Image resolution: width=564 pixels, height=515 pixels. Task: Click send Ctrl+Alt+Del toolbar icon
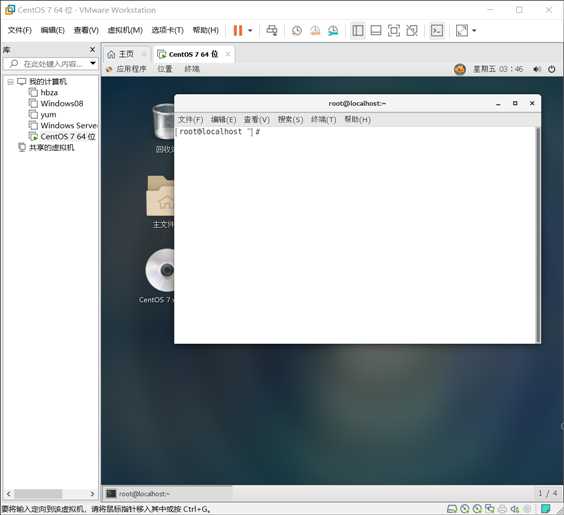[272, 31]
